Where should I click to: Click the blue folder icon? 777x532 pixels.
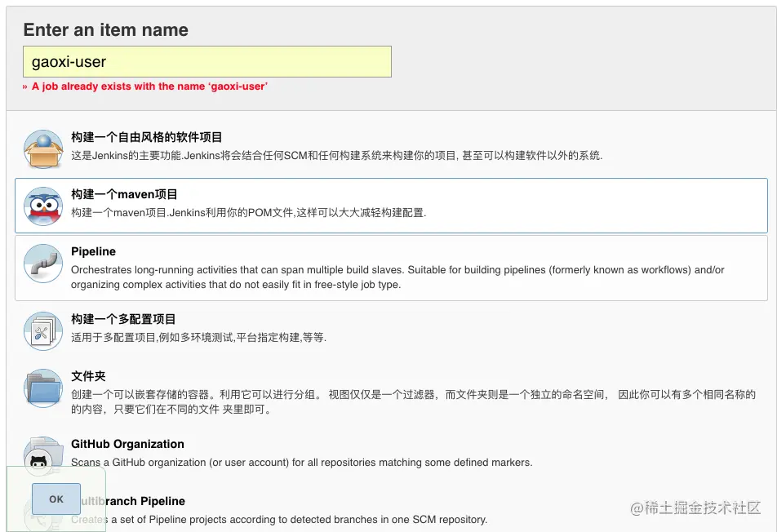point(43,388)
